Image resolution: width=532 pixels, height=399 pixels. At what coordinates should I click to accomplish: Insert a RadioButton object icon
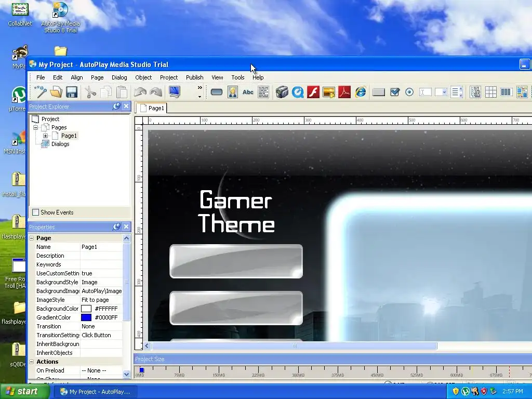click(x=409, y=92)
